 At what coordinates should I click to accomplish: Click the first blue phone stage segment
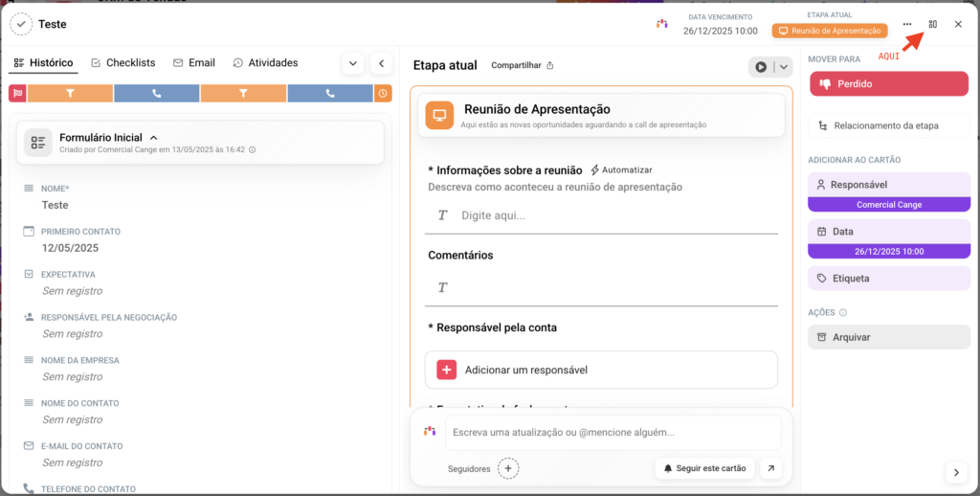point(157,93)
